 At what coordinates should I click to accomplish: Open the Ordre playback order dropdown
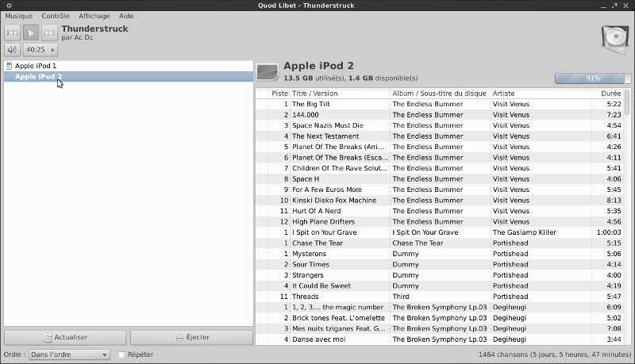(69, 354)
